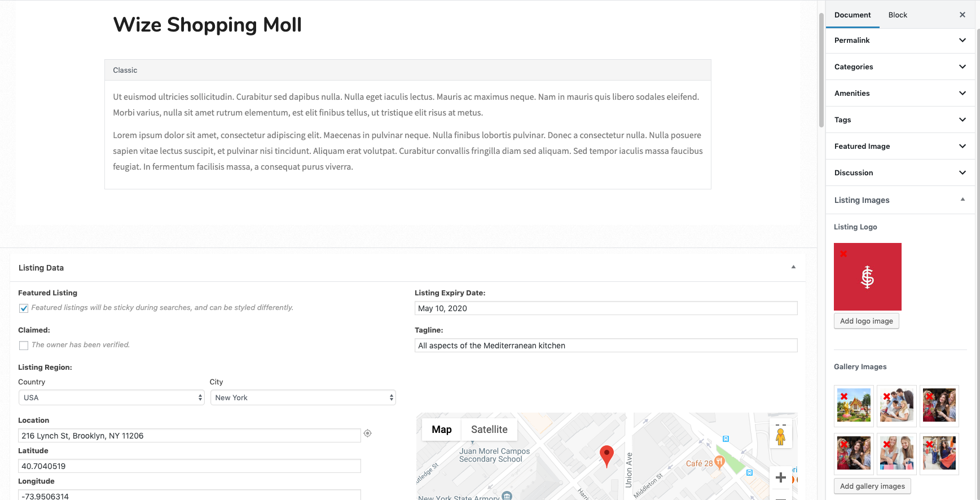980x500 pixels.
Task: Collapse the Listing Data panel arrow
Action: (x=793, y=267)
